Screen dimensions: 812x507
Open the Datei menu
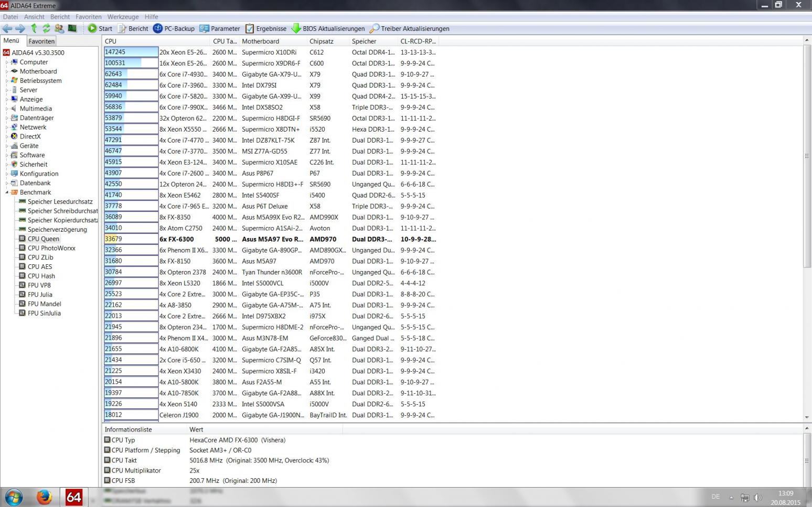click(x=10, y=17)
